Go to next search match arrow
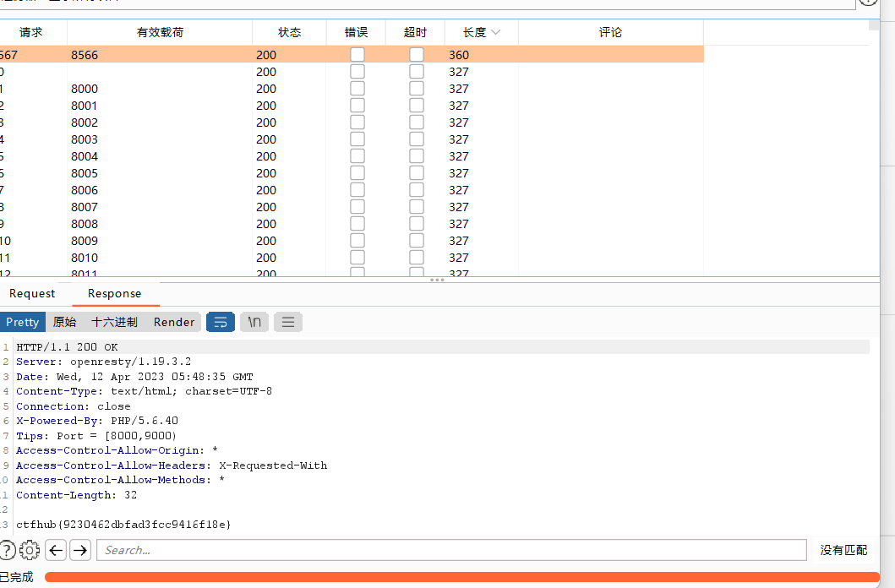895x588 pixels. click(x=80, y=550)
